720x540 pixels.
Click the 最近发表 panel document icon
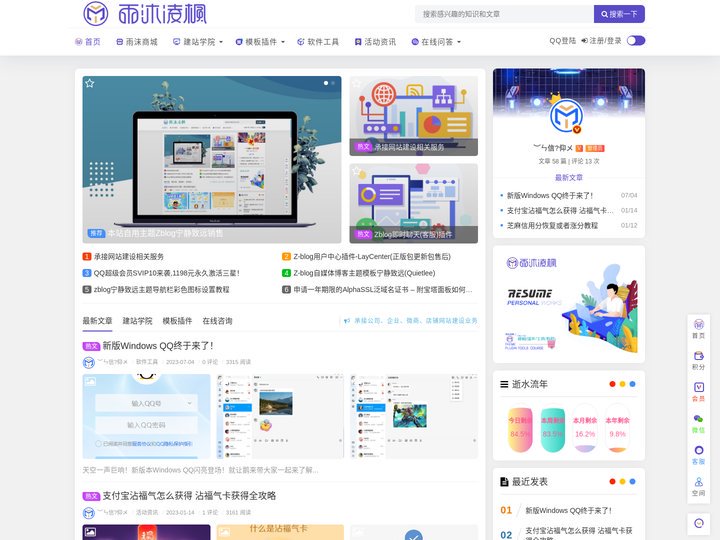click(x=504, y=482)
